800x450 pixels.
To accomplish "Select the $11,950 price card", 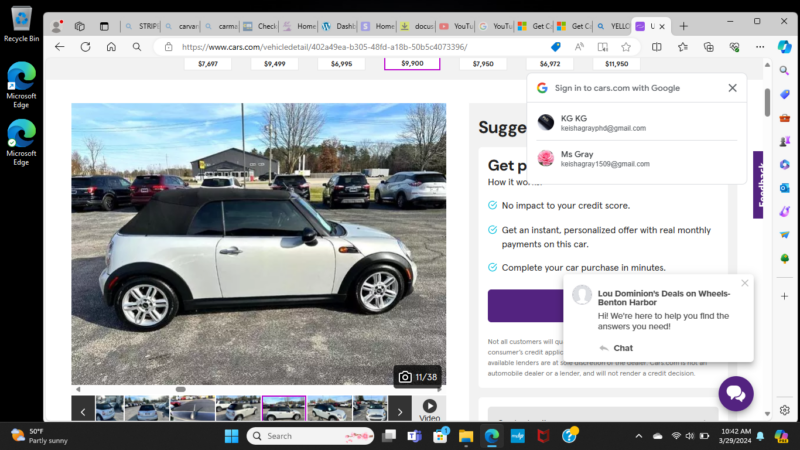I will pyautogui.click(x=616, y=64).
